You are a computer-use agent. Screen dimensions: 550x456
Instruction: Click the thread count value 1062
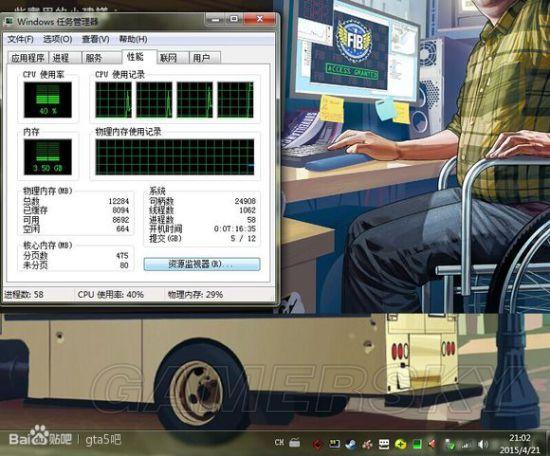coord(247,210)
